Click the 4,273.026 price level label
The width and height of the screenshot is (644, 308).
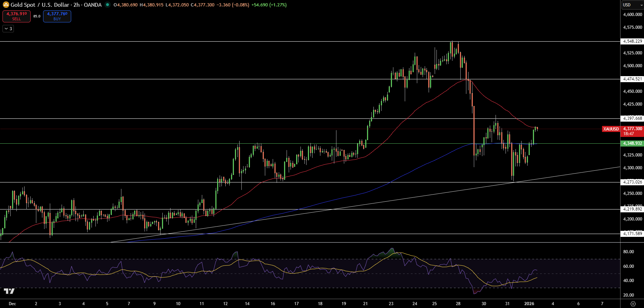click(632, 182)
